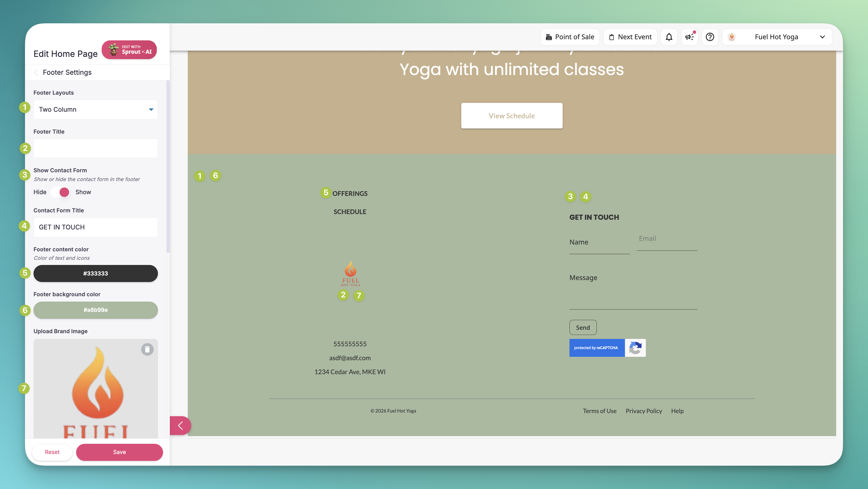
Task: Click the GET IN TOUCH heading
Action: click(594, 217)
